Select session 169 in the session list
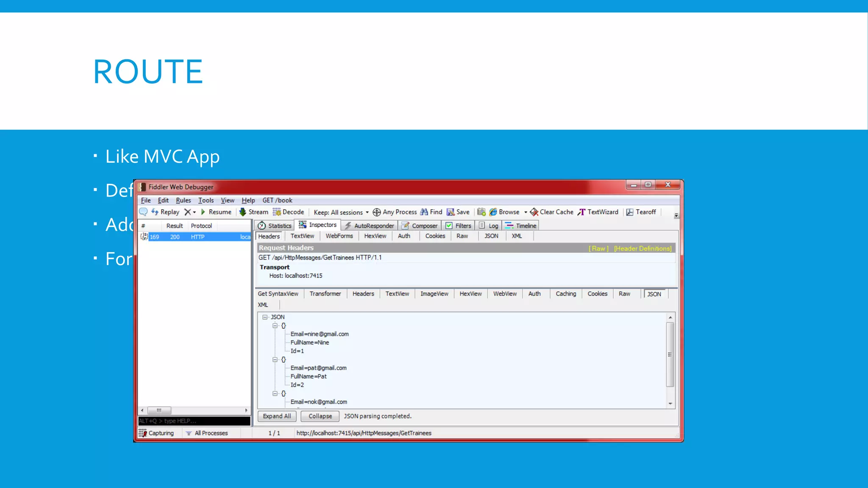 [x=195, y=237]
